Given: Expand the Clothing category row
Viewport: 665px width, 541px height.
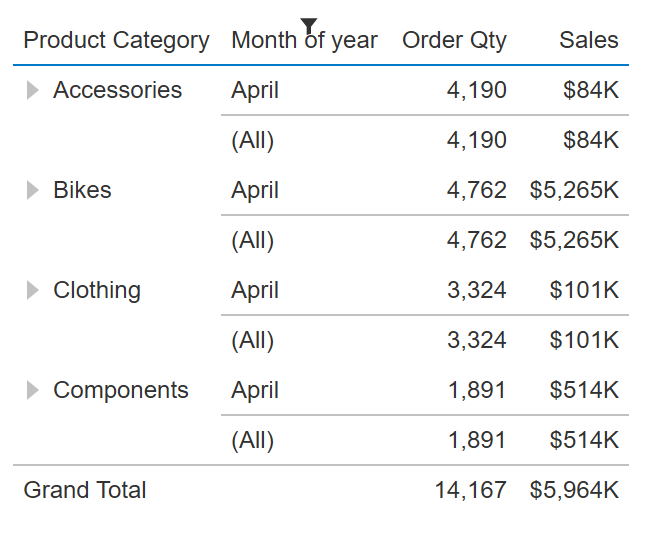Looking at the screenshot, I should pos(33,290).
